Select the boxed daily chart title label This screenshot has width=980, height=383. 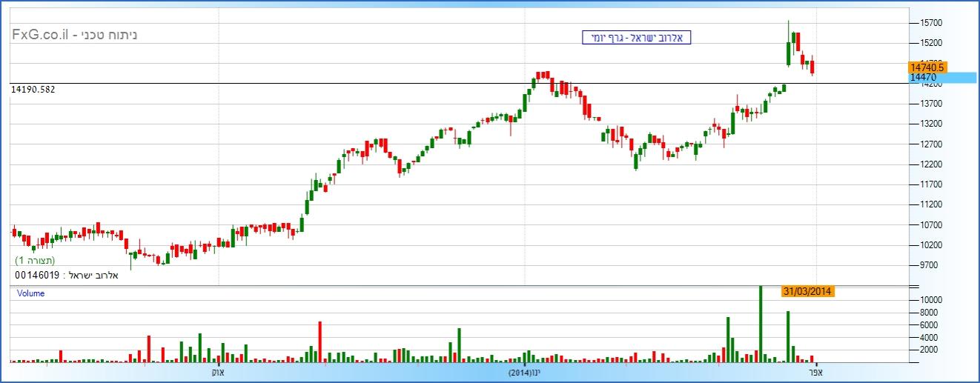click(x=637, y=37)
